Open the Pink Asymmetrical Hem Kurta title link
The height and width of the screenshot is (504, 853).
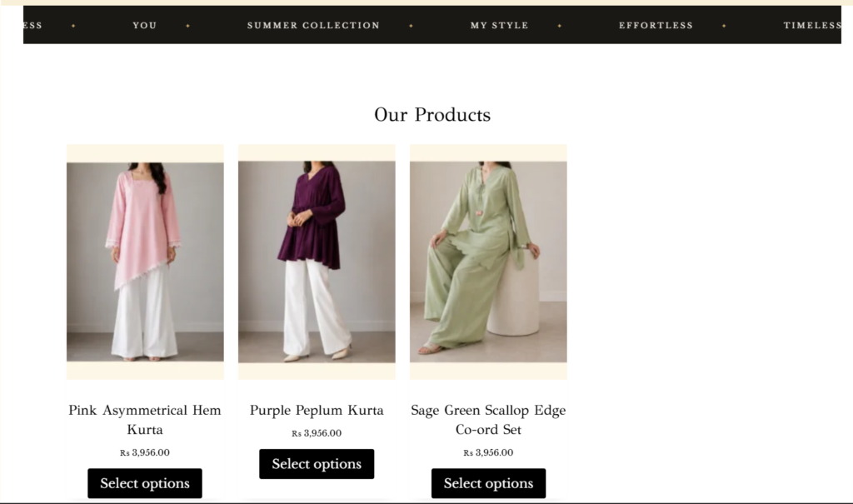pyautogui.click(x=145, y=420)
